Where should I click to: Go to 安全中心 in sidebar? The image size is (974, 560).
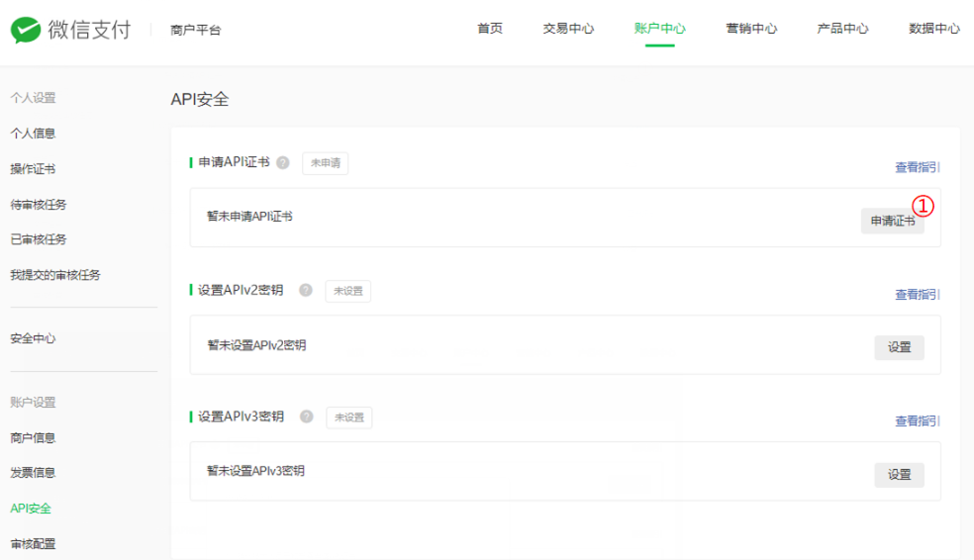click(x=33, y=338)
